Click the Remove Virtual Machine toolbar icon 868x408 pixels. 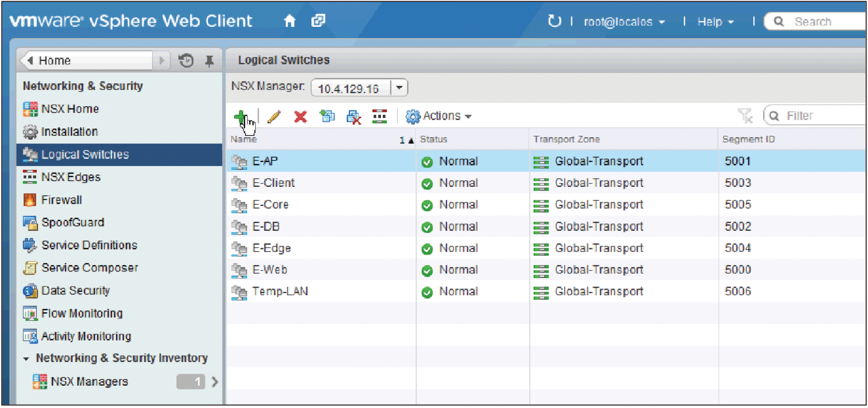click(354, 117)
